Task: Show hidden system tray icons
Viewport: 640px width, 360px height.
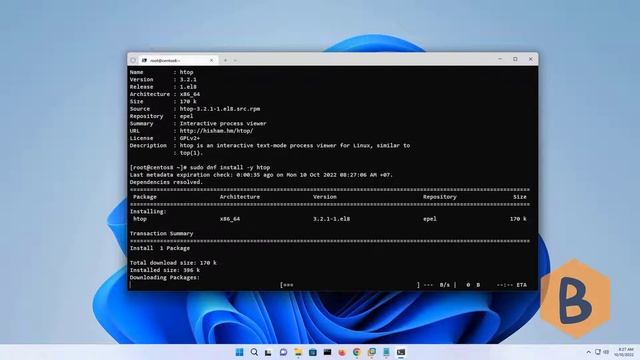Action: click(x=588, y=352)
